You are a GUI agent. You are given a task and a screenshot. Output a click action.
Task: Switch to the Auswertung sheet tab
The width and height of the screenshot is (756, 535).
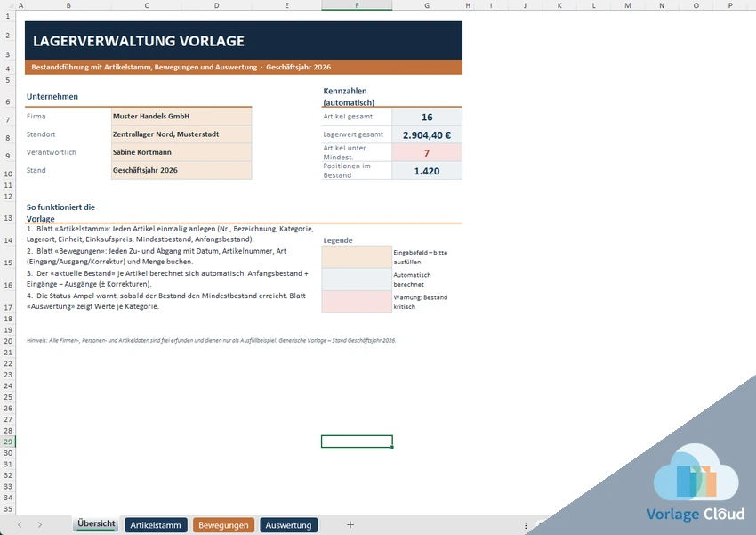click(x=288, y=525)
